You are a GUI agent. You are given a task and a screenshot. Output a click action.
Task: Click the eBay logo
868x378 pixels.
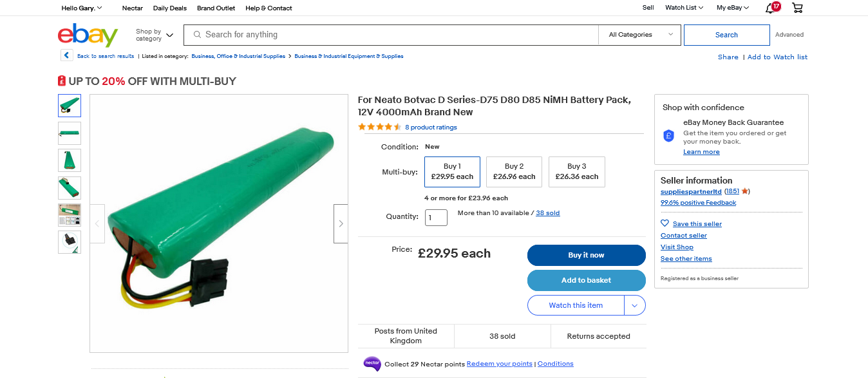(88, 35)
